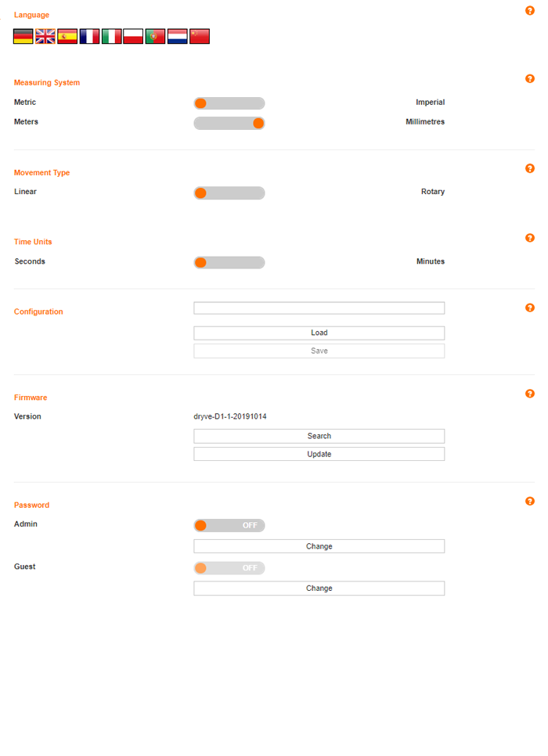Click the Millimetres label

tap(425, 121)
